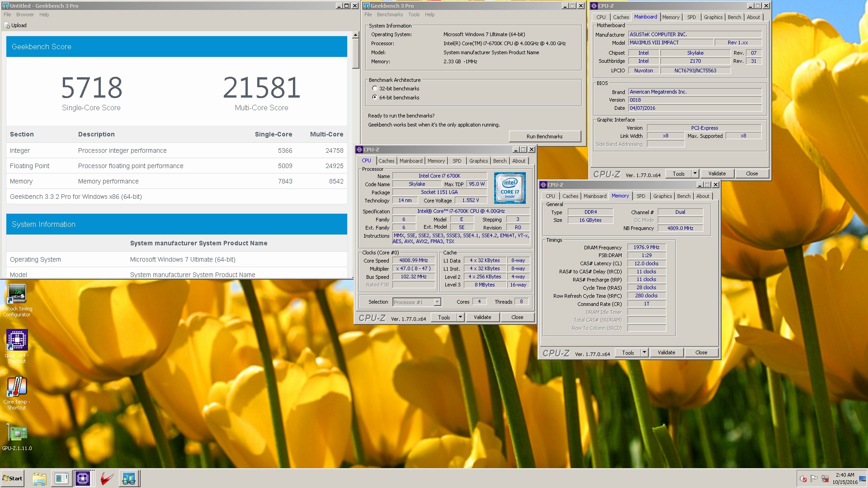
Task: Expand the Tools dropdown arrow in CPU-Z CPU window
Action: point(461,317)
